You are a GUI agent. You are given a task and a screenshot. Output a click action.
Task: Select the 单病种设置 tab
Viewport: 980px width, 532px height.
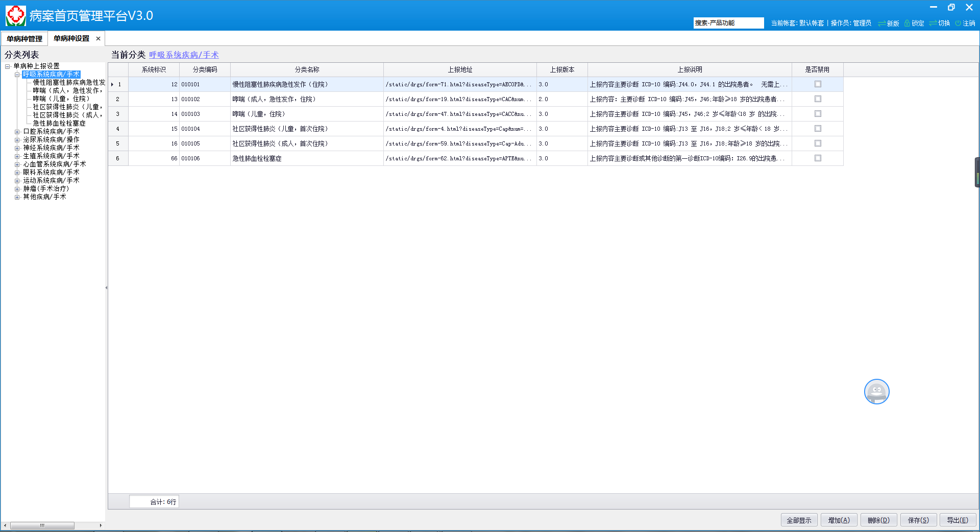71,39
